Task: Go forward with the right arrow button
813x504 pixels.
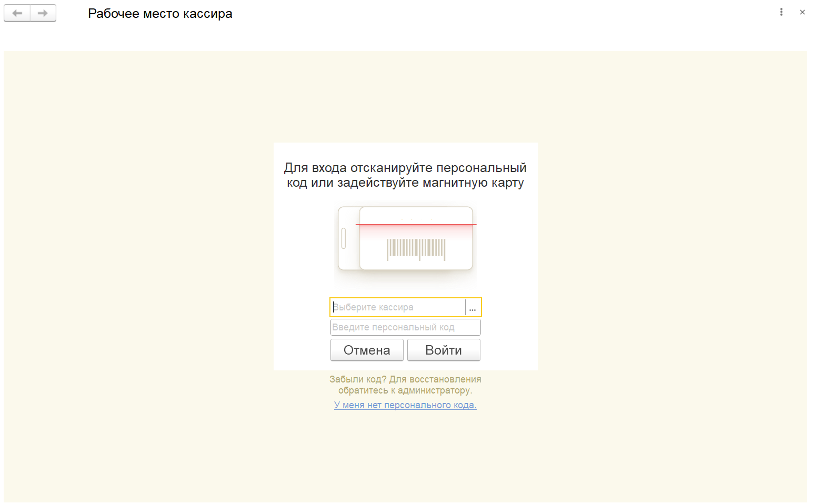Action: pos(43,13)
